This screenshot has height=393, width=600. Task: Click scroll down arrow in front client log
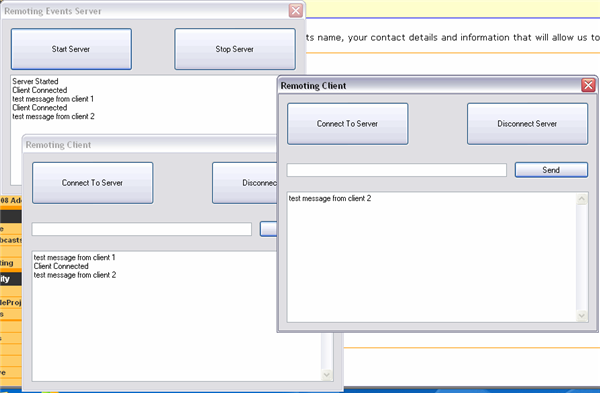click(x=582, y=316)
